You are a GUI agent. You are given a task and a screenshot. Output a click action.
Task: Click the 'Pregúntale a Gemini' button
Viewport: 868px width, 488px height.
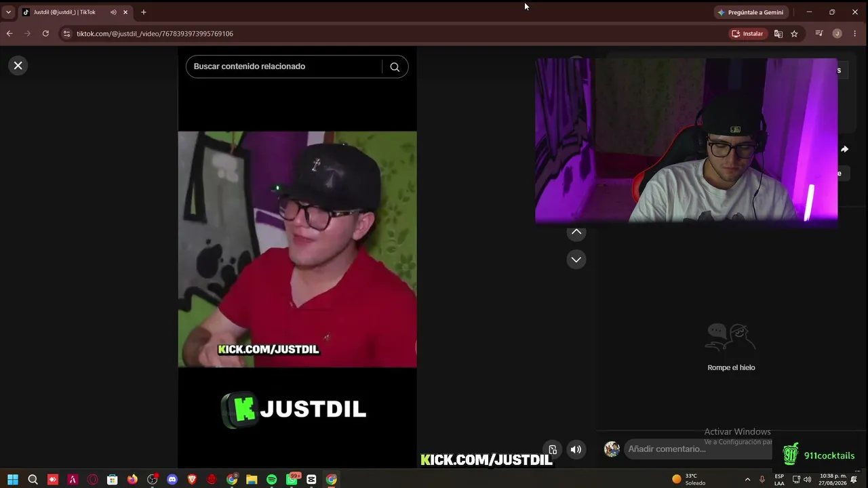(x=751, y=12)
